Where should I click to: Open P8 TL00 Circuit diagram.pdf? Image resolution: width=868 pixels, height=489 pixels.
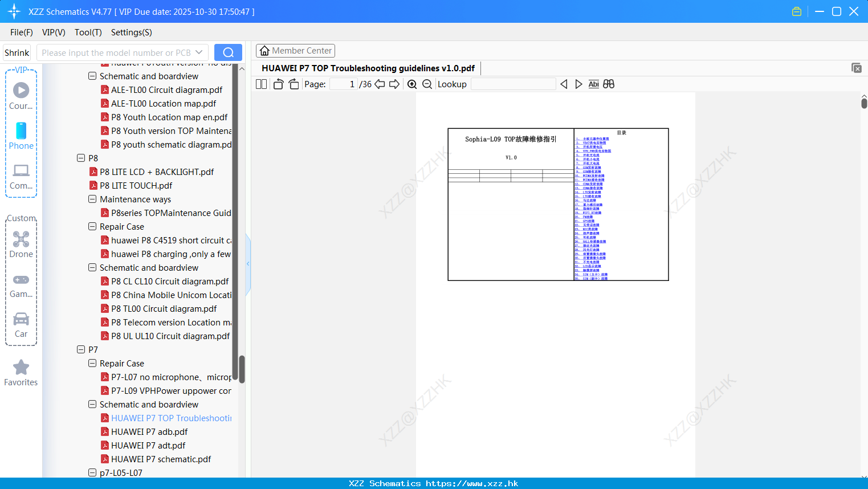164,308
